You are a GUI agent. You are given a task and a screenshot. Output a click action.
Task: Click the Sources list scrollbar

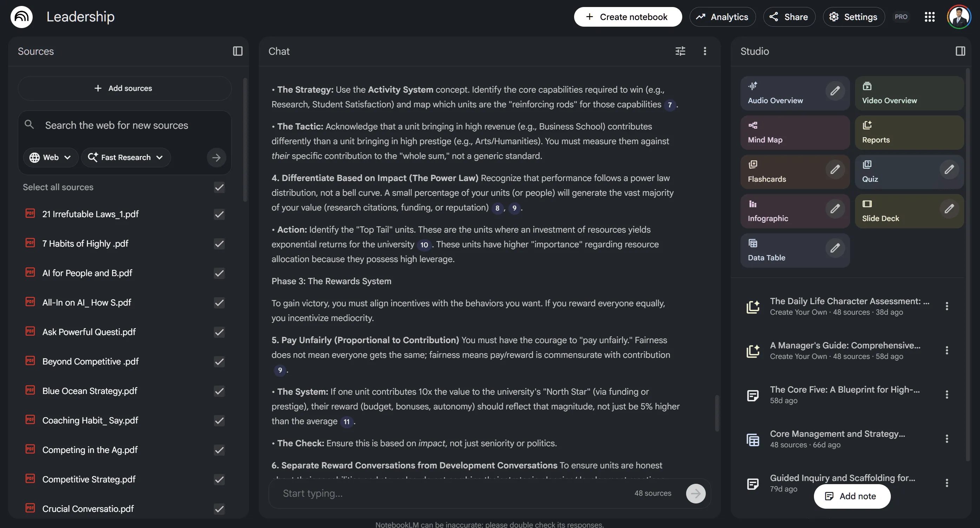point(245,140)
